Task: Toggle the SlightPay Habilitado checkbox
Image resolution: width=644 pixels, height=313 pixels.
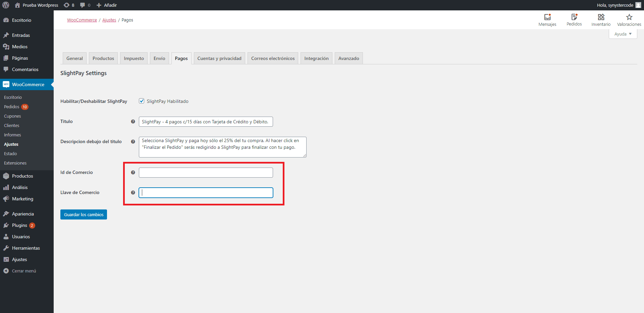Action: coord(142,101)
